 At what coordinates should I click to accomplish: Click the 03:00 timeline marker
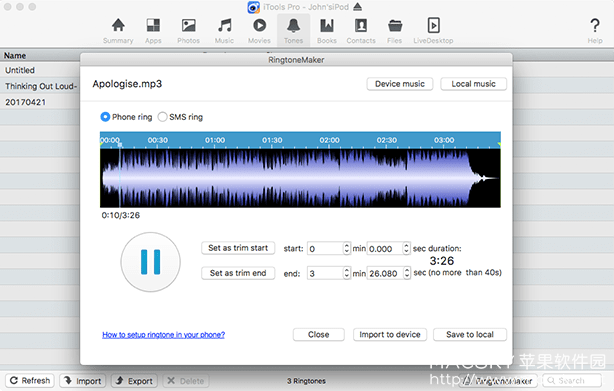pos(444,140)
